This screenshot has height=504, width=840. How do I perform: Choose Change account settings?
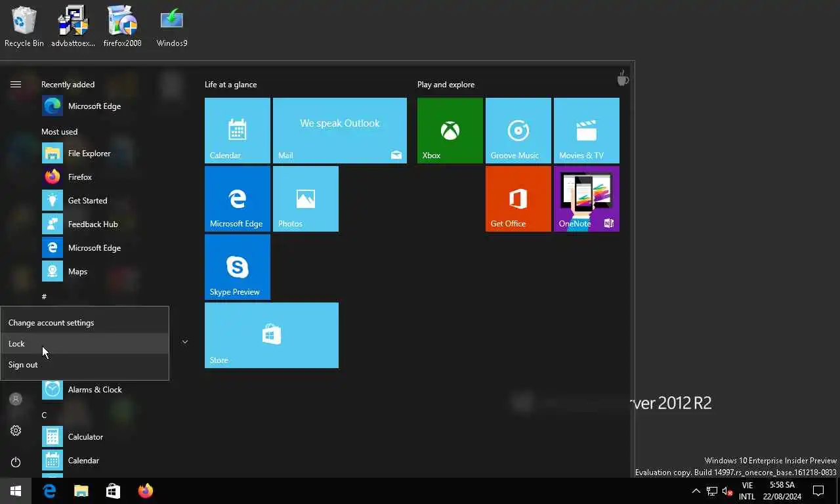(85, 322)
